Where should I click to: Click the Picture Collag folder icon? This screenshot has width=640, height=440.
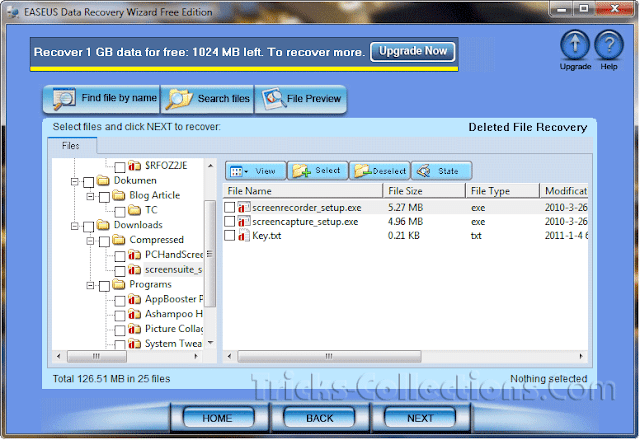(x=135, y=329)
